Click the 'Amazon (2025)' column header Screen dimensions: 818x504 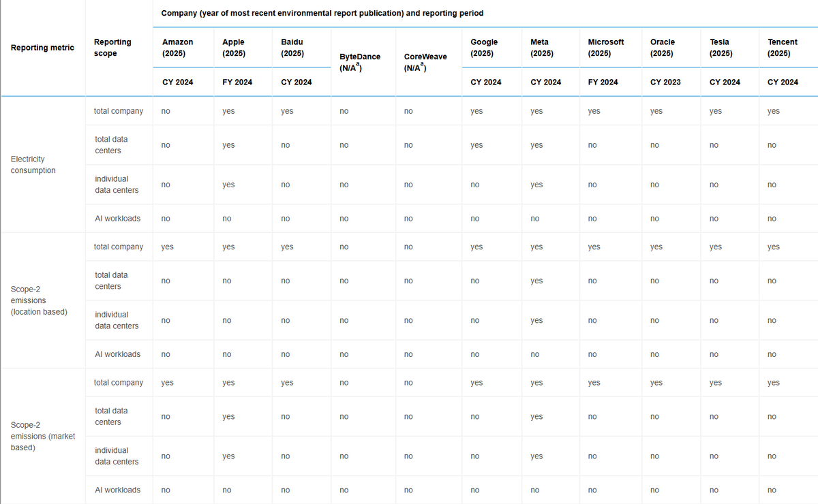(x=177, y=48)
